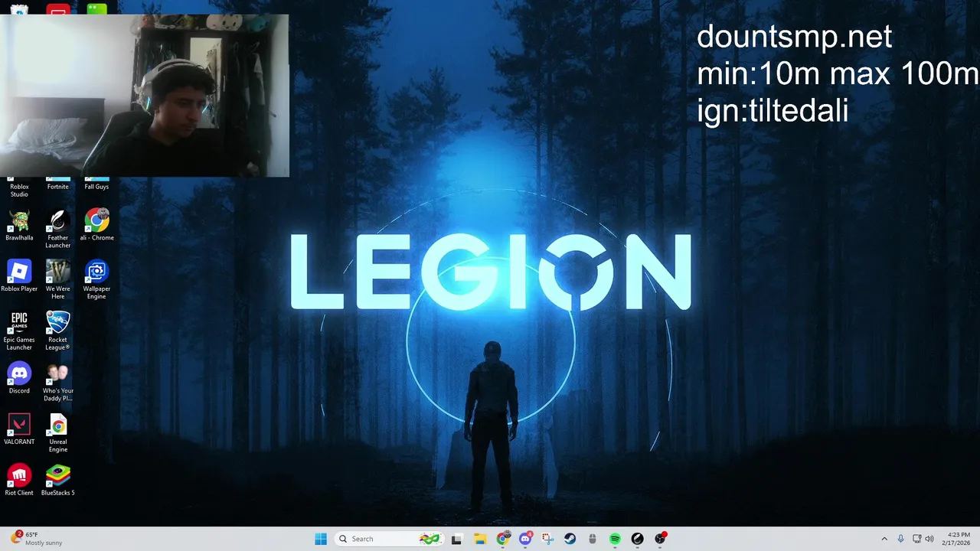
Task: Open the We Were Here game shortcut
Action: (58, 280)
